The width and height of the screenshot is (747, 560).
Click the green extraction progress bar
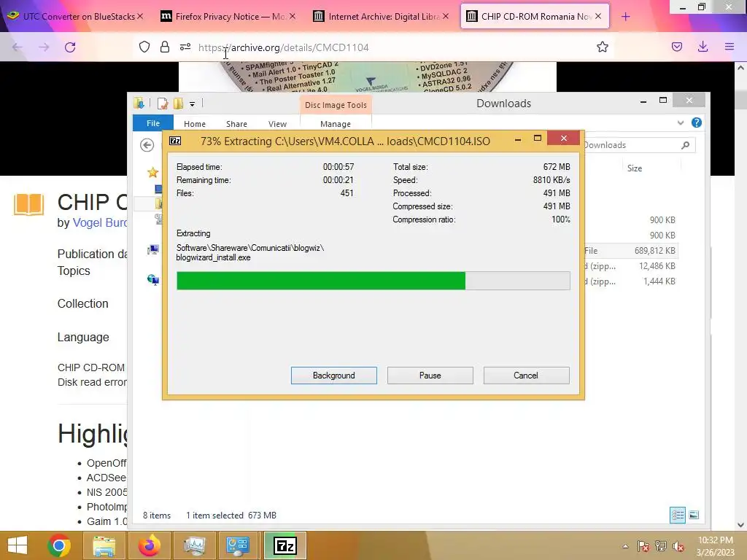click(x=321, y=281)
